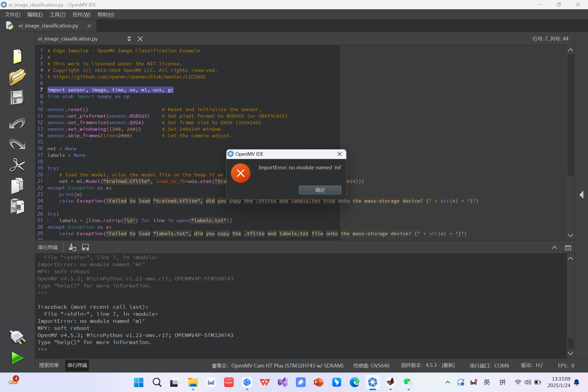Open PowerPoint from taskbar
This screenshot has height=392, width=588.
pos(318,382)
